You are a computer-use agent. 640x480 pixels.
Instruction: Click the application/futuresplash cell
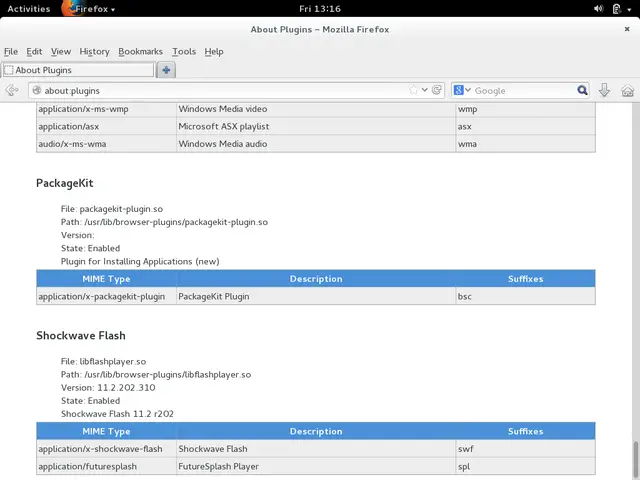[x=107, y=466]
